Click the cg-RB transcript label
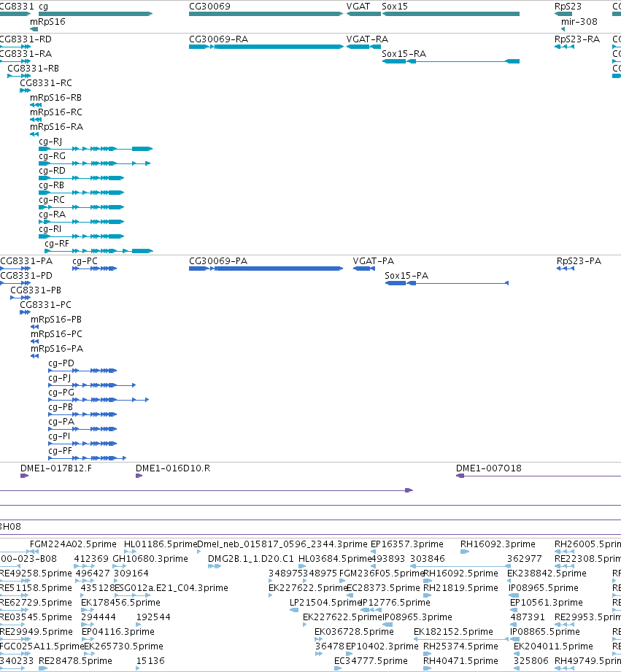Viewport: 621px width, 672px height. tap(51, 185)
